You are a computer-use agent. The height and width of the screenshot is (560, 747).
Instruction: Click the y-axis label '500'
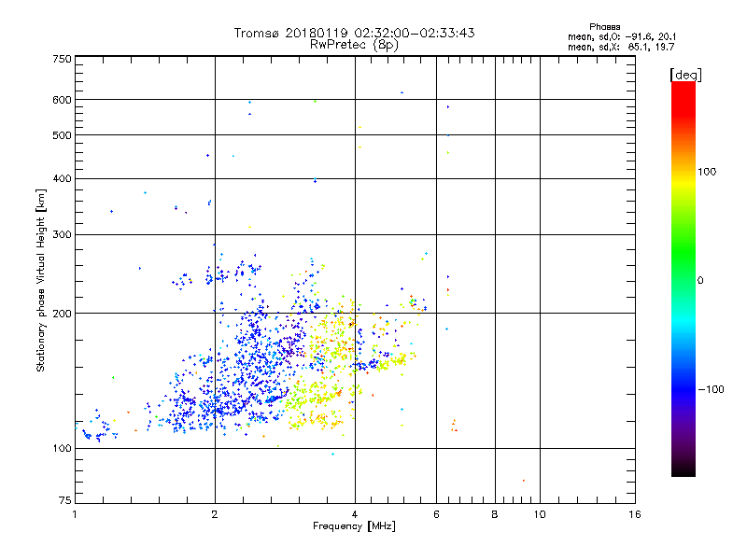click(62, 135)
